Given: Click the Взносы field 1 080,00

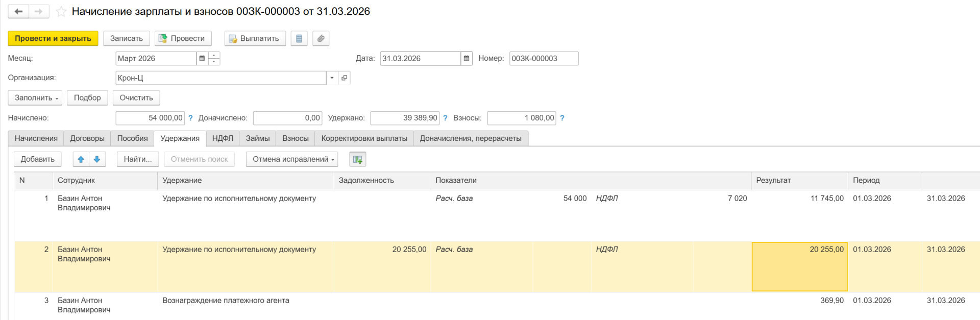Looking at the screenshot, I should click(522, 118).
